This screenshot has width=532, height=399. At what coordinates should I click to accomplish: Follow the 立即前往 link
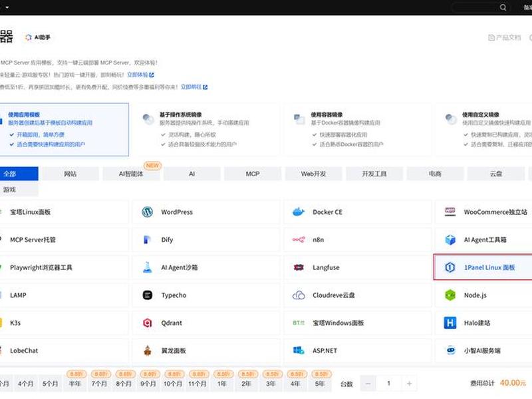pyautogui.click(x=194, y=87)
